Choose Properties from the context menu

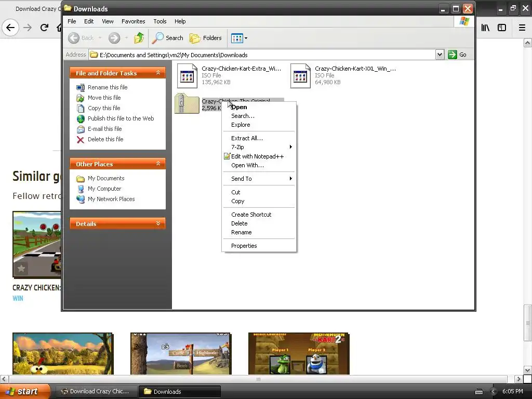click(x=259, y=246)
